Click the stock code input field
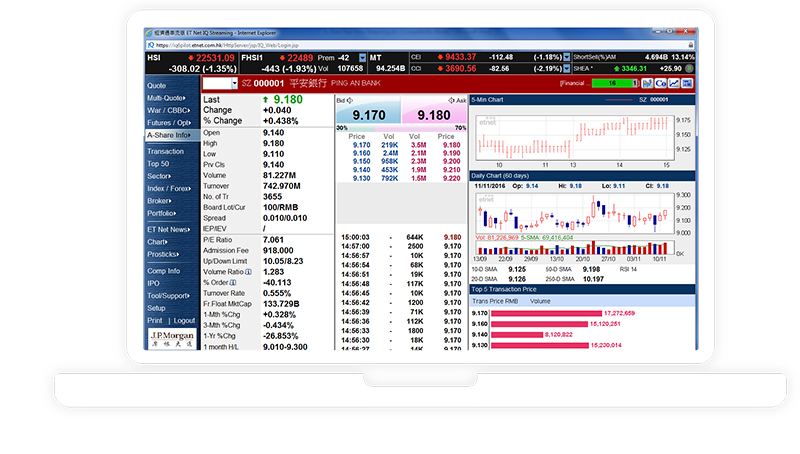Screen dimensions: 800x454 [217, 84]
